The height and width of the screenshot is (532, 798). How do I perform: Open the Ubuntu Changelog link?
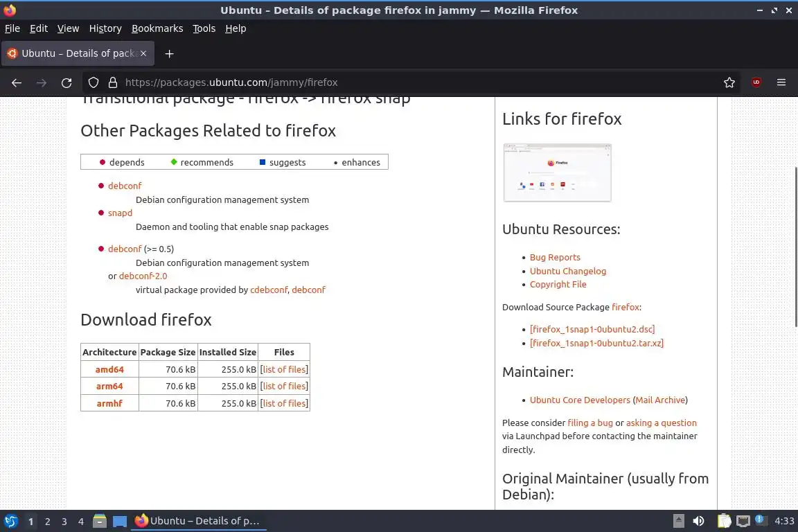tap(568, 272)
